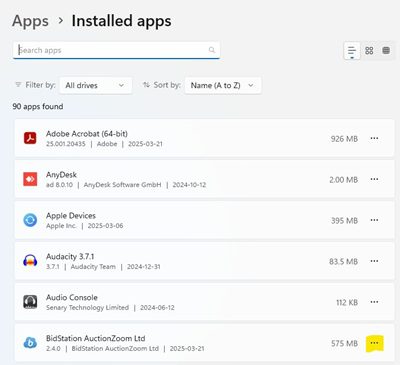This screenshot has width=400, height=365.
Task: Click the 926 MB size value
Action: (344, 139)
